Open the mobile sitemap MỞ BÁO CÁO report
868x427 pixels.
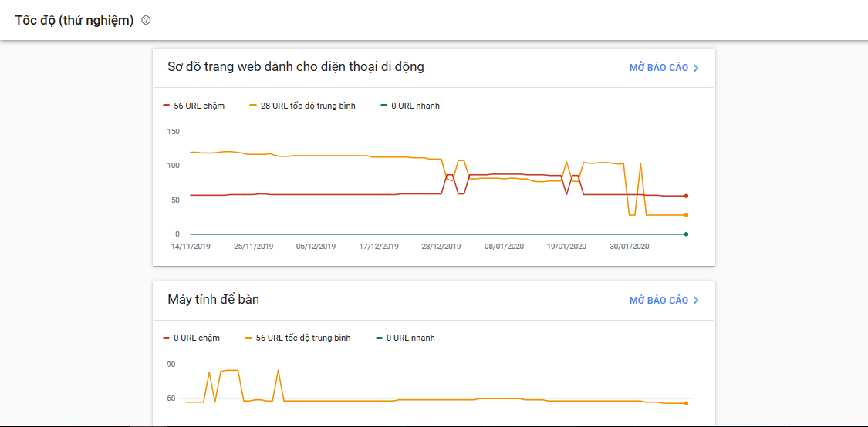658,68
